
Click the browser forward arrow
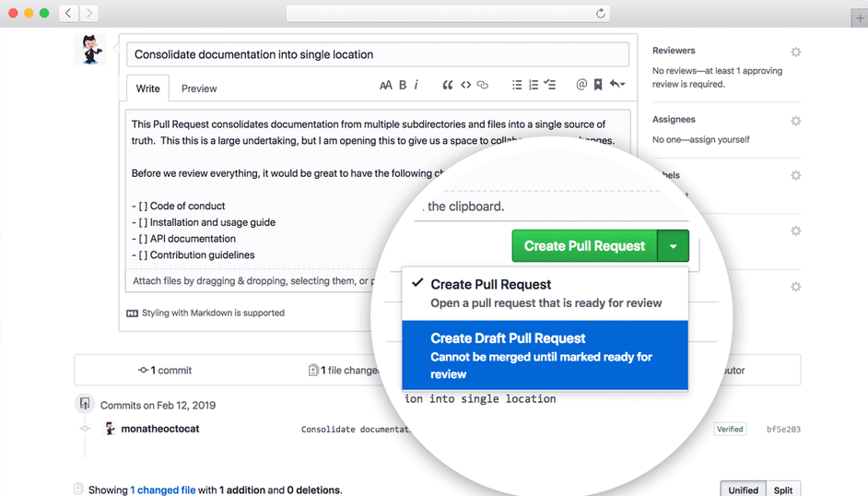(x=88, y=13)
